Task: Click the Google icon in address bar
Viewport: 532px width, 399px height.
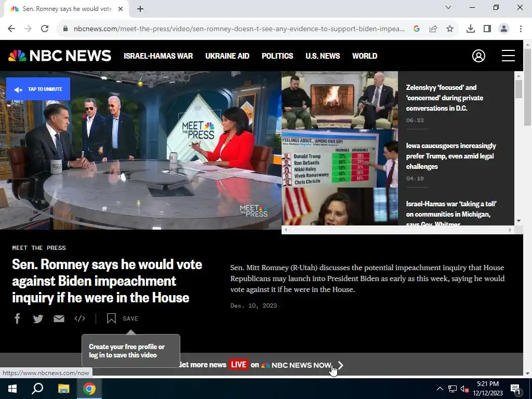Action: (x=417, y=29)
